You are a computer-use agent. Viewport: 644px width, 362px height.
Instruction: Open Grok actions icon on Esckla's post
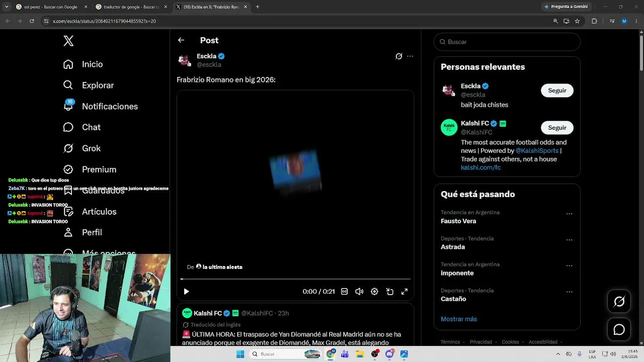tap(399, 56)
